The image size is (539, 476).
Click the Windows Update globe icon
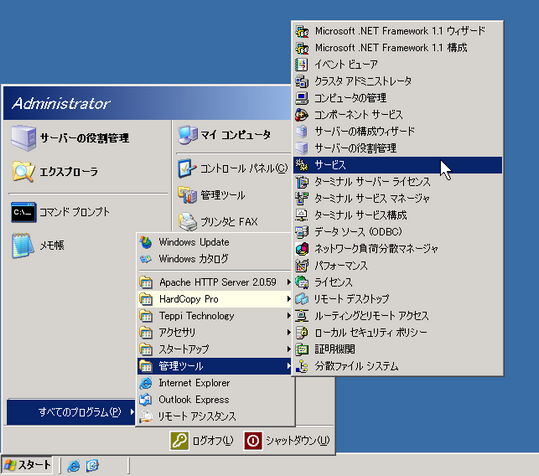tap(146, 242)
